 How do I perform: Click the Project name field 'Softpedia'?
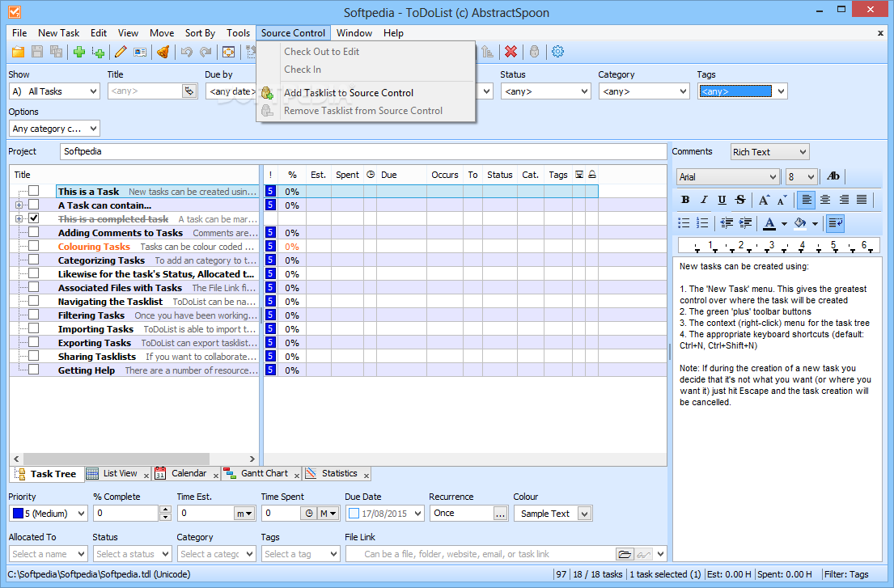click(363, 151)
